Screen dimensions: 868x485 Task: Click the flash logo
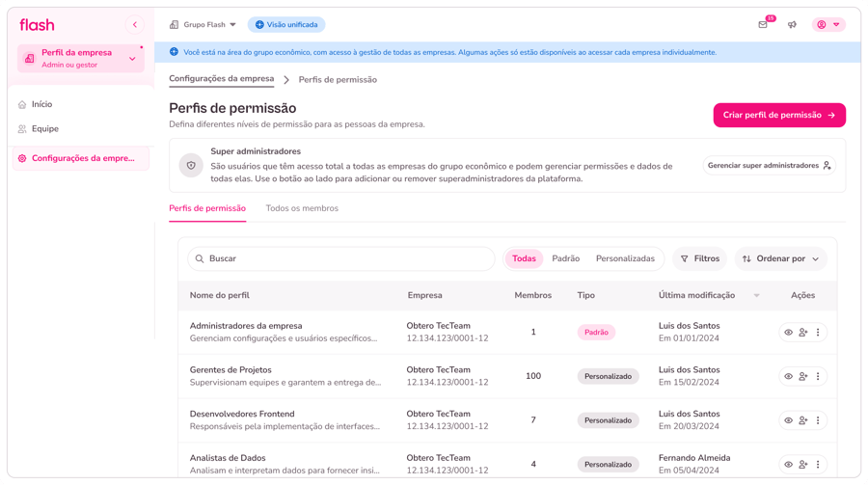click(x=37, y=25)
